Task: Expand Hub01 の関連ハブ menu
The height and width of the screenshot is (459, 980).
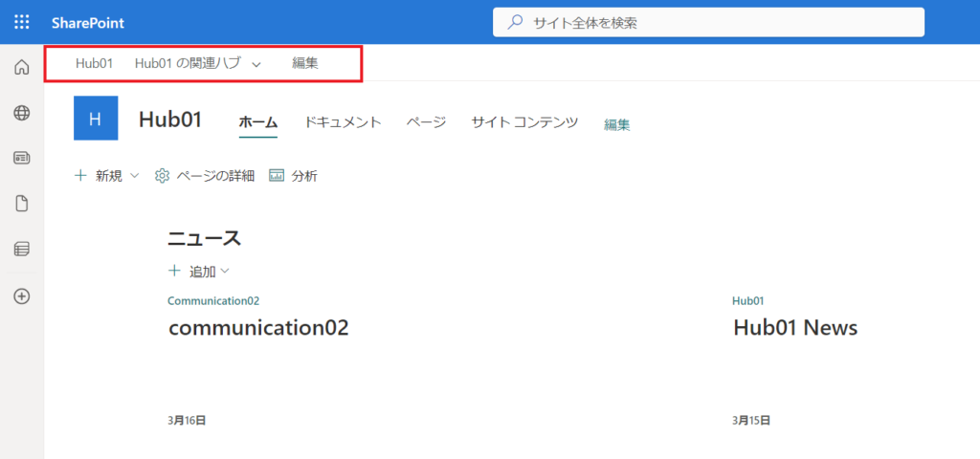Action: point(197,63)
